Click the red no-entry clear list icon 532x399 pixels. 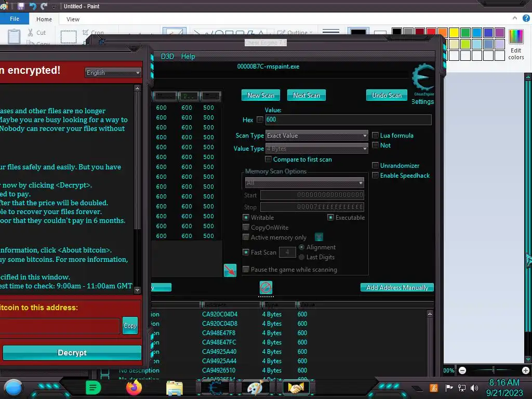pyautogui.click(x=265, y=287)
